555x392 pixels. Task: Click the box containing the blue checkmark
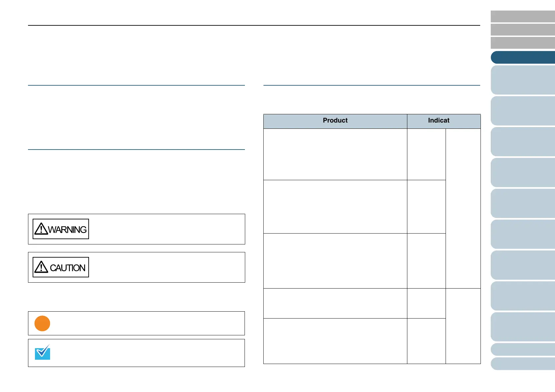[x=136, y=353]
